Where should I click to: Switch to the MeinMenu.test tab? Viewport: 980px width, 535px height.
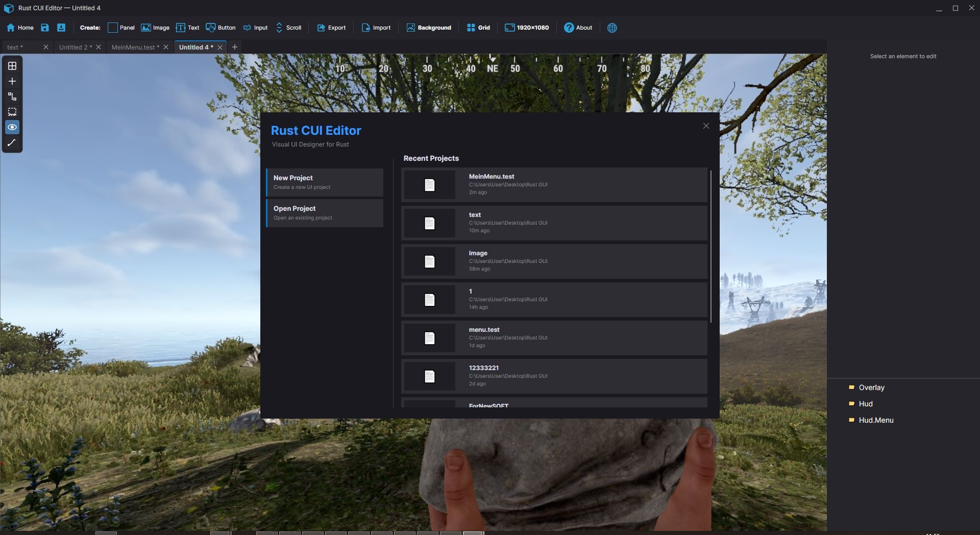(134, 47)
